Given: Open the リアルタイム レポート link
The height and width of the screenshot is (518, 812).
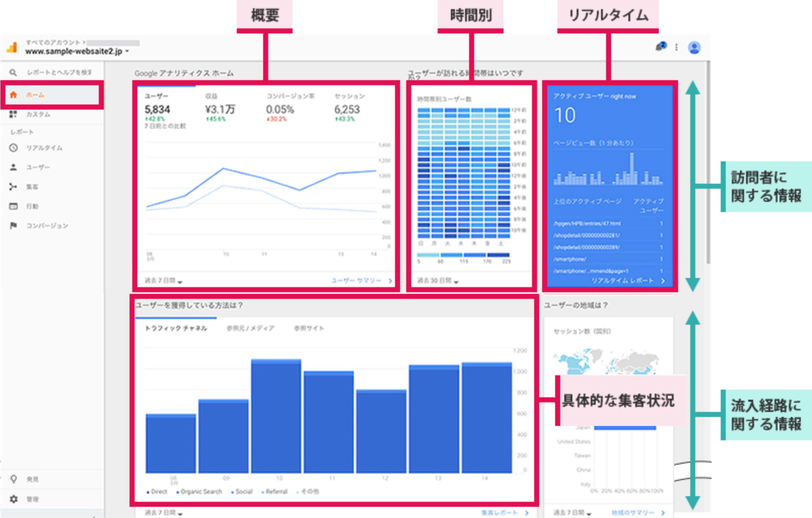Looking at the screenshot, I should pos(628,281).
